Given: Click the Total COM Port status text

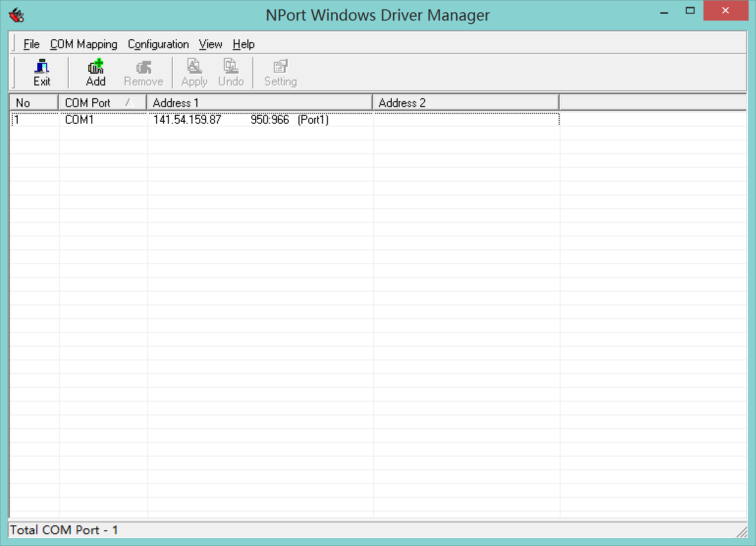Looking at the screenshot, I should [x=64, y=530].
